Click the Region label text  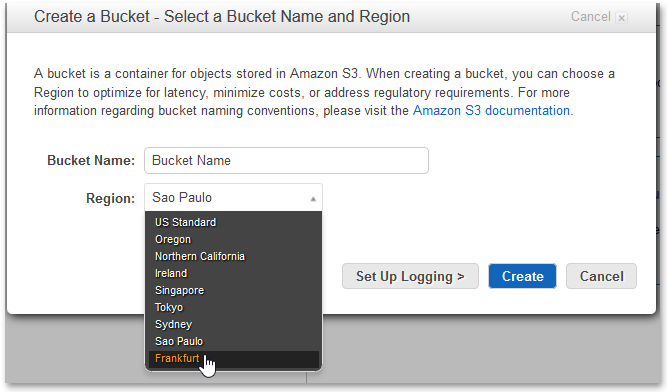pos(111,199)
